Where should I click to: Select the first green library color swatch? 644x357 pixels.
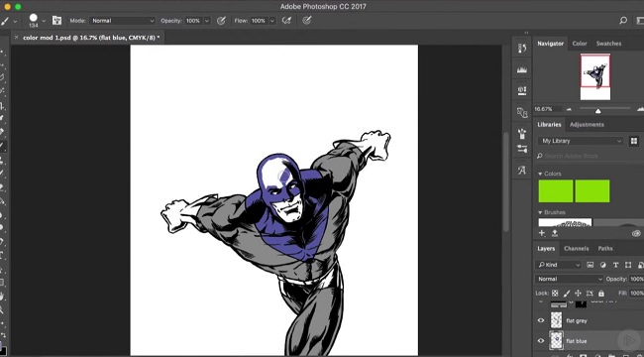[x=556, y=190]
